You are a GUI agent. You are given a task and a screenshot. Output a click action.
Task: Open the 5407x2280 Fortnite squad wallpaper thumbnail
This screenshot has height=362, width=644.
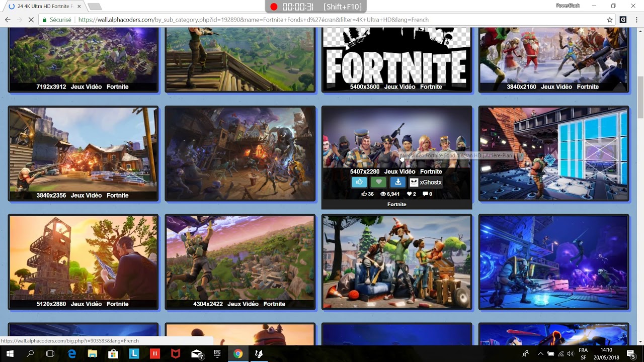(396, 137)
